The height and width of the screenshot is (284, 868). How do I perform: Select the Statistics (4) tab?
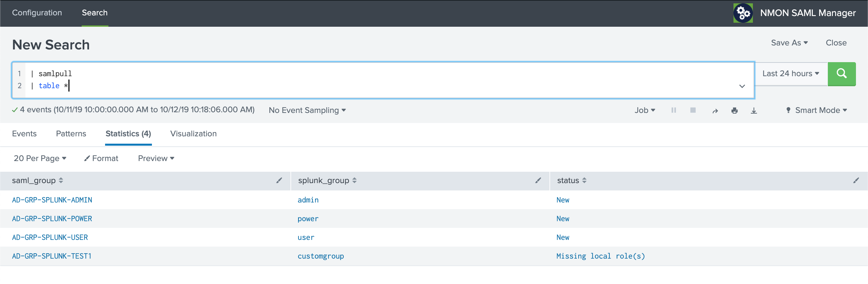pyautogui.click(x=128, y=134)
